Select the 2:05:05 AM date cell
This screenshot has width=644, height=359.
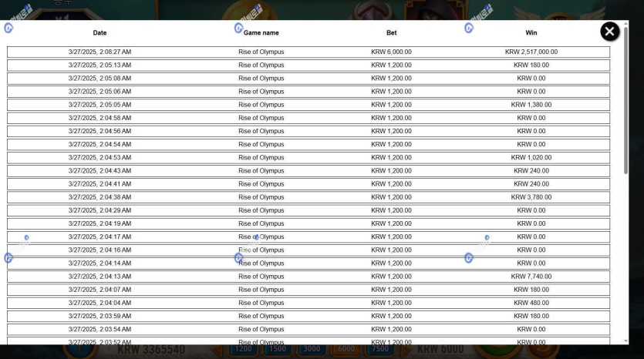[99, 105]
